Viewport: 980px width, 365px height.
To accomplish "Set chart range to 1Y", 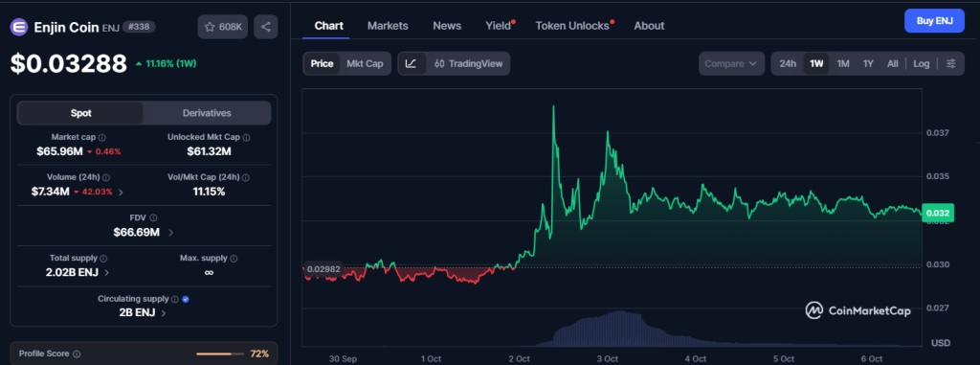I will point(868,63).
